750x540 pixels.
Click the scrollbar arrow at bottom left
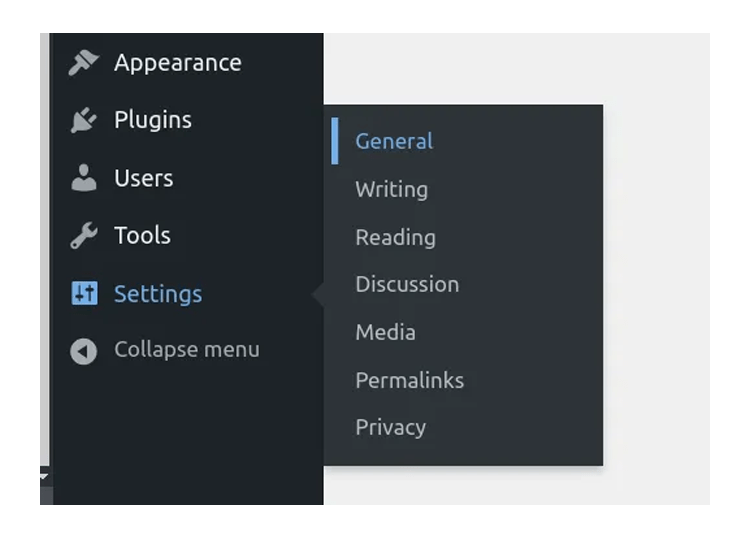44,476
